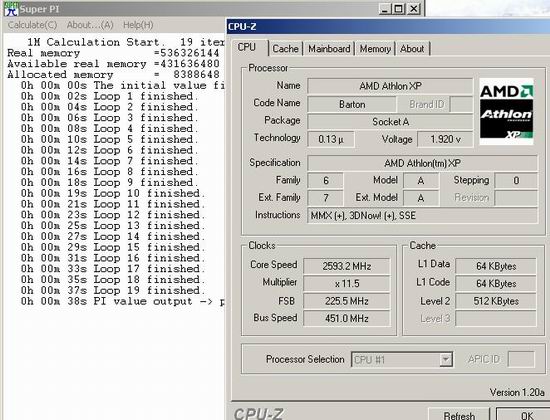Image resolution: width=550 pixels, height=420 pixels.
Task: Click the Brand ID field
Action: pos(461,104)
